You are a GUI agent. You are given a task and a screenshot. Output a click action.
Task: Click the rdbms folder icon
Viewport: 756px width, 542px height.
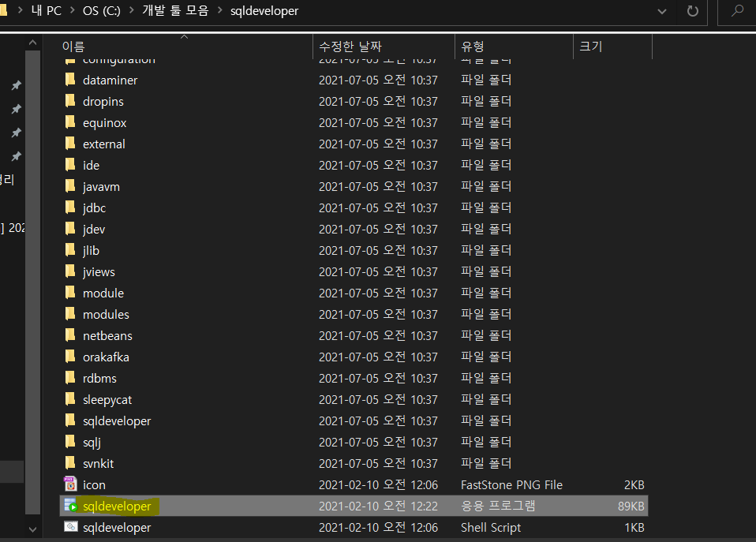click(70, 378)
